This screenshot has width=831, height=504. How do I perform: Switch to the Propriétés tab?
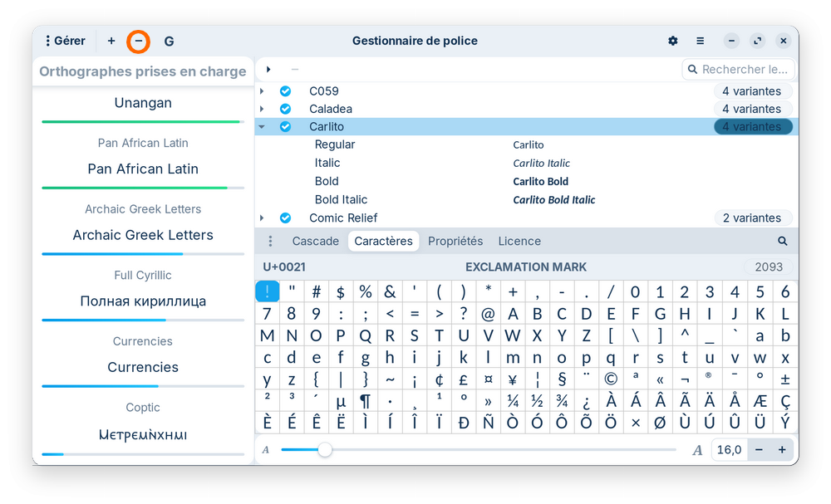tap(455, 241)
